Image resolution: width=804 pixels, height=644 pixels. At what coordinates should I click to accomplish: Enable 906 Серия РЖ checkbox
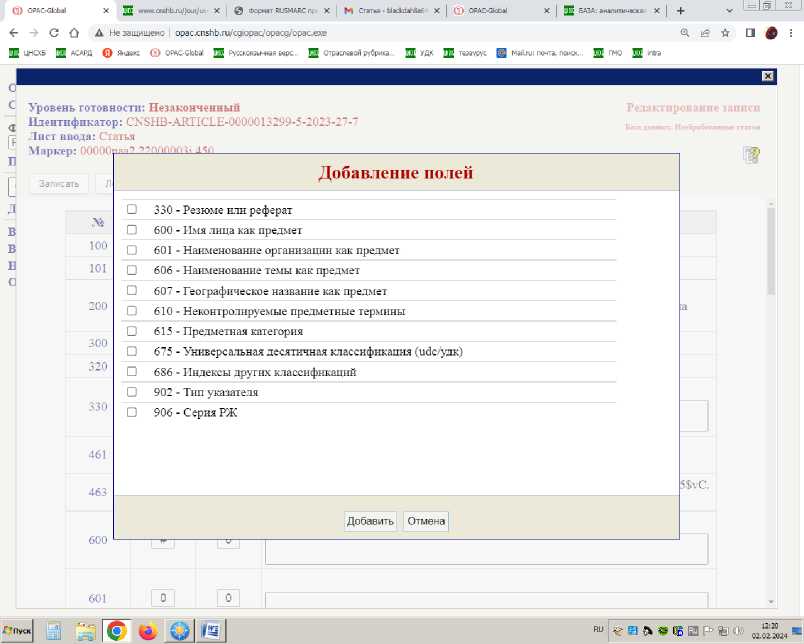132,412
